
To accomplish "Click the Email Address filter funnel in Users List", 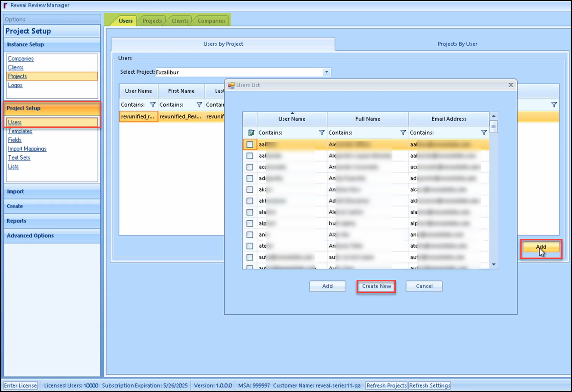I will (x=484, y=132).
